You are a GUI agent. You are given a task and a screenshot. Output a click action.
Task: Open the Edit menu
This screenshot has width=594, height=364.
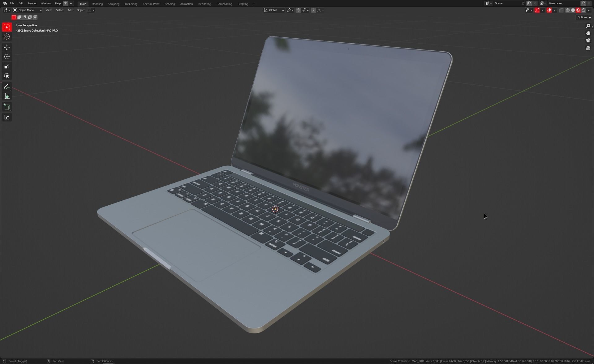[21, 3]
